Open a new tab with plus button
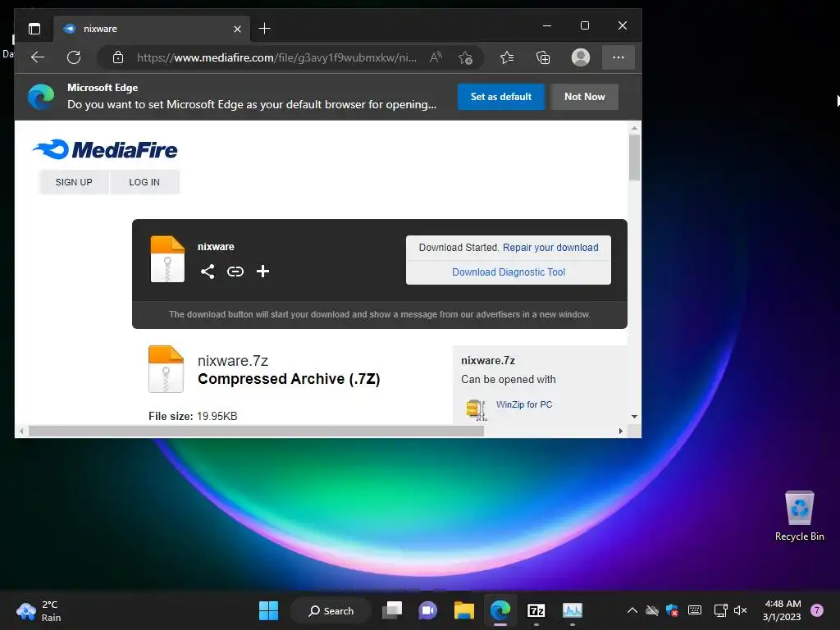Screen dimensions: 840x630 [265, 29]
